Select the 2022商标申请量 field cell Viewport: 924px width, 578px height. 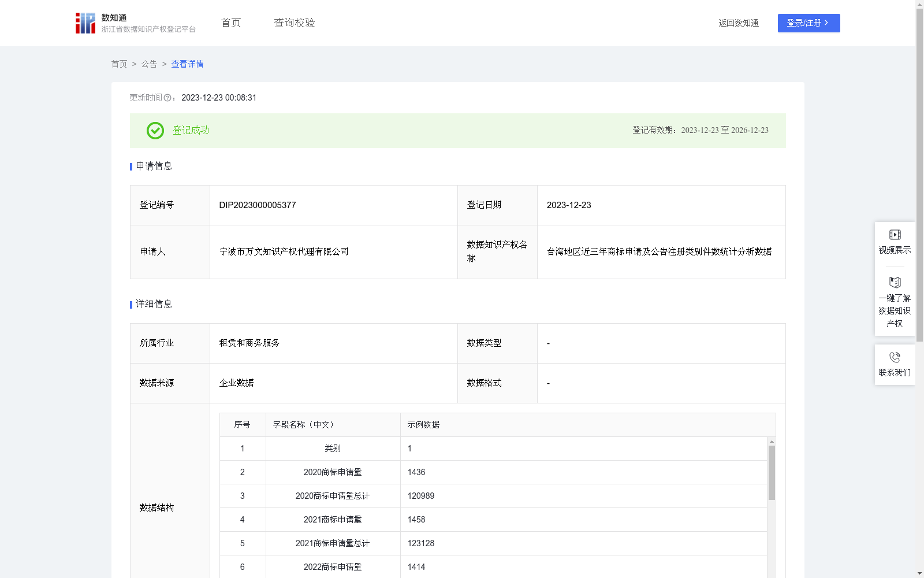pos(333,567)
